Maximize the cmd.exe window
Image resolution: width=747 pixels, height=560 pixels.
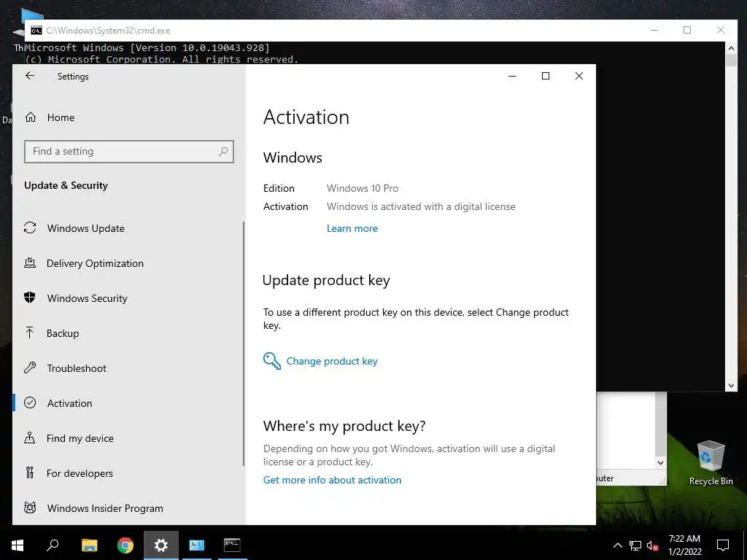[687, 30]
